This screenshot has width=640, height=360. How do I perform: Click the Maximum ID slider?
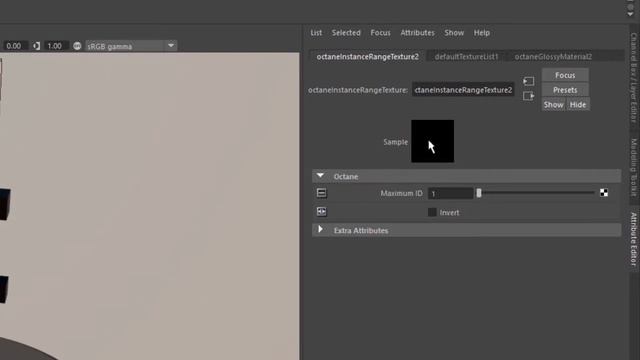click(x=536, y=193)
